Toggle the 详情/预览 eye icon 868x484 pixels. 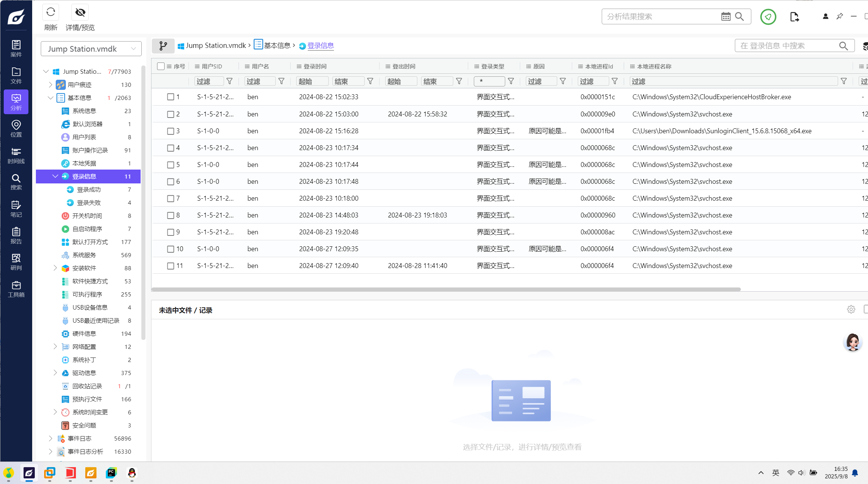80,12
